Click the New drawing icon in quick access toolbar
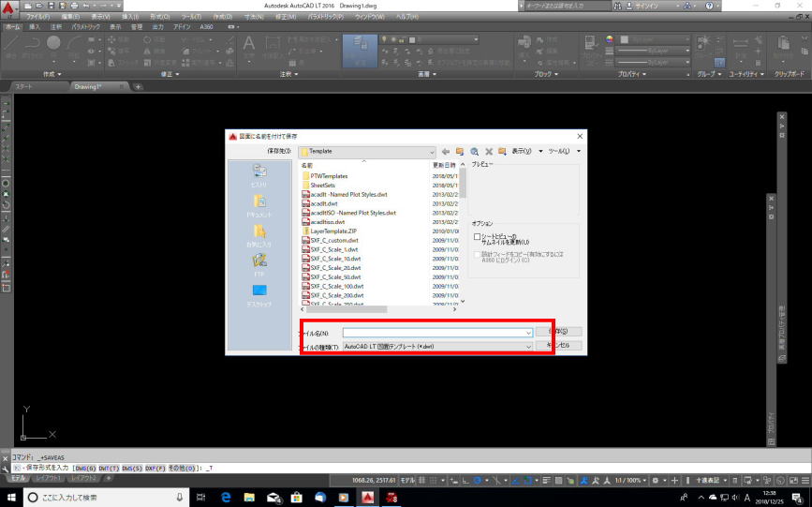Image resolution: width=812 pixels, height=507 pixels. (x=28, y=6)
